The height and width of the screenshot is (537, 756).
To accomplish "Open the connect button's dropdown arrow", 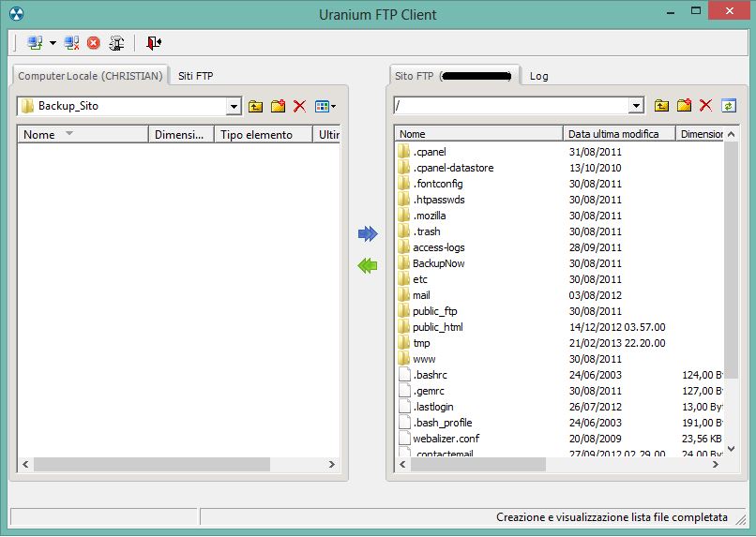I will (53, 43).
